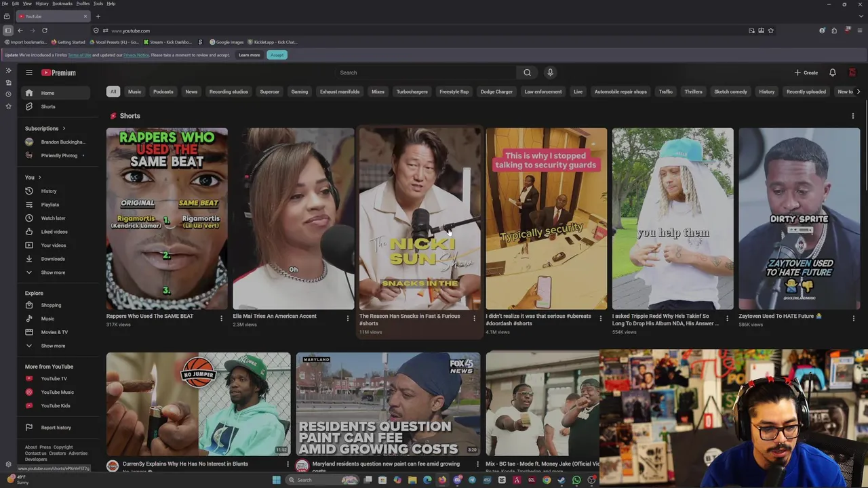
Task: Click Accept on Firefox terms notice
Action: (x=277, y=55)
